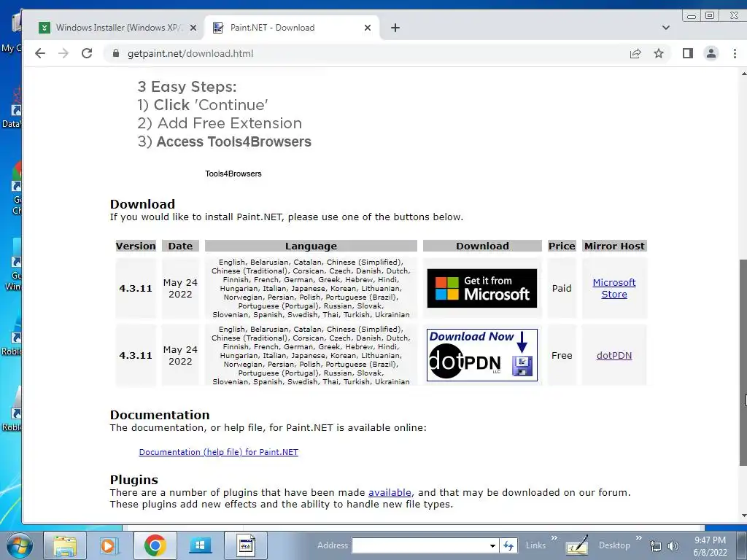This screenshot has width=747, height=560.
Task: Click the Chrome taskbar icon
Action: (x=155, y=545)
